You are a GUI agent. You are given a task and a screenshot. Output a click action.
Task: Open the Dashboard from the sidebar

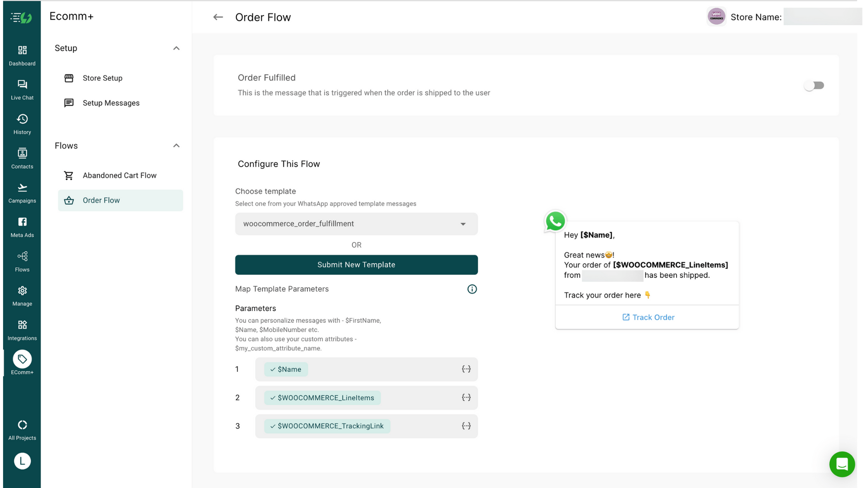pyautogui.click(x=22, y=54)
